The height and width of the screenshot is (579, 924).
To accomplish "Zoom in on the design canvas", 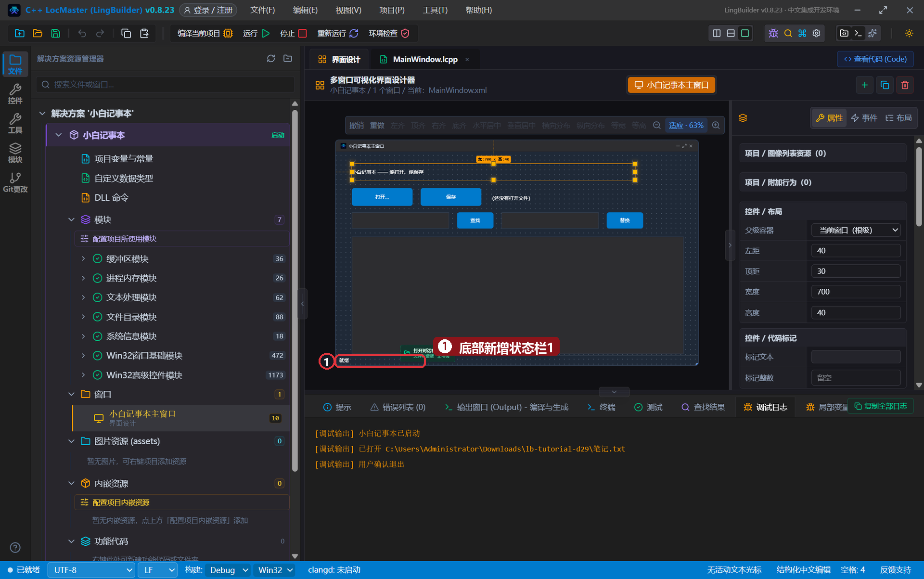I will pyautogui.click(x=716, y=125).
